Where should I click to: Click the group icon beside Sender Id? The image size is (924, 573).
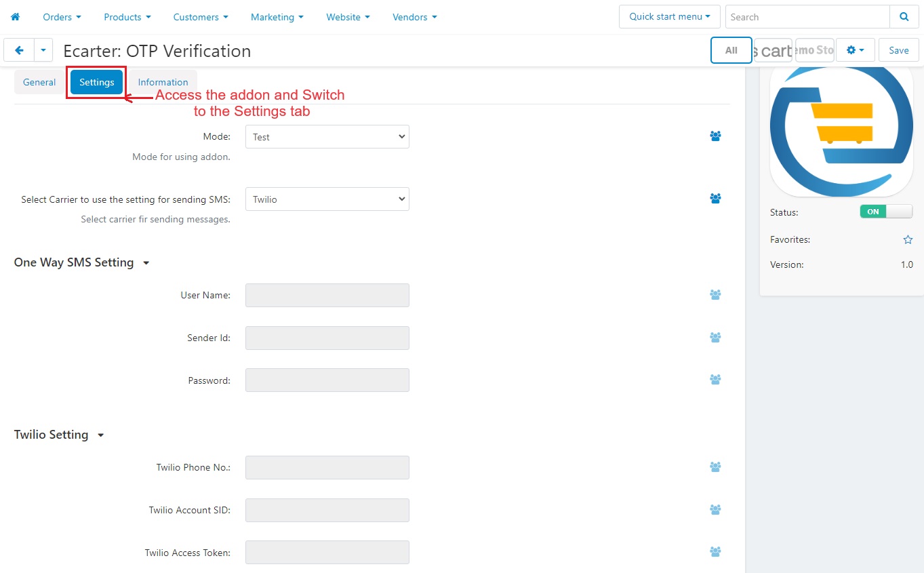715,337
